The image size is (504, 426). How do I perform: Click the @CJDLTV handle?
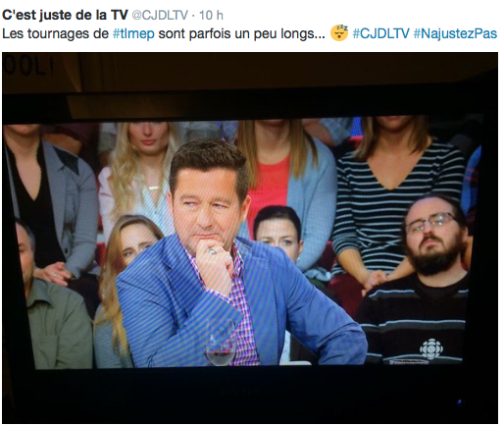[x=160, y=15]
